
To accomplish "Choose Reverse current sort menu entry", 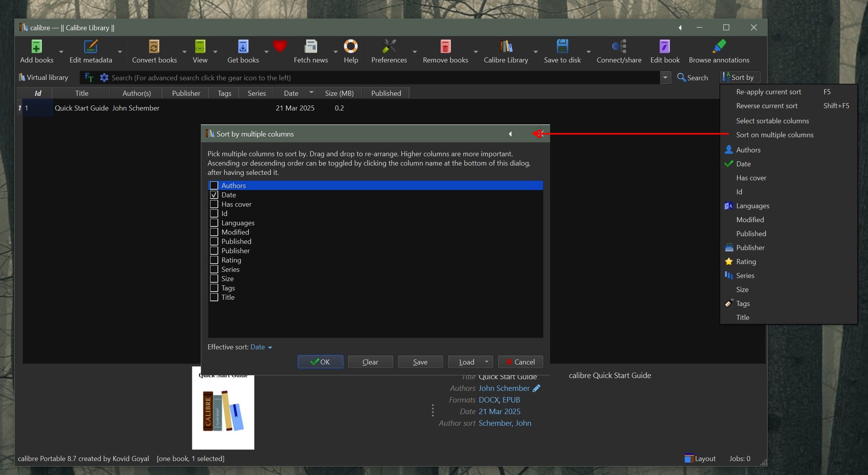I will click(766, 106).
